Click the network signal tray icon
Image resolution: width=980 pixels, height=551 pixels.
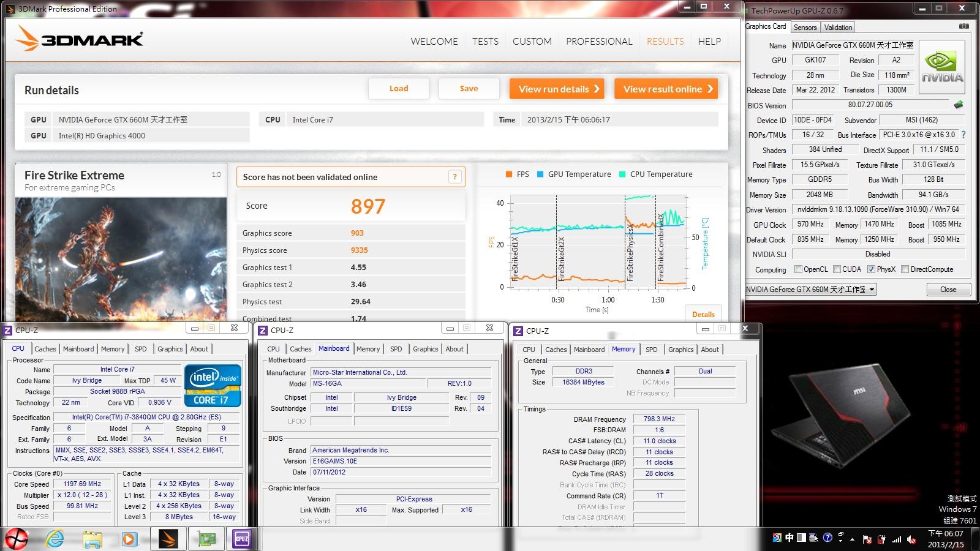point(897,539)
